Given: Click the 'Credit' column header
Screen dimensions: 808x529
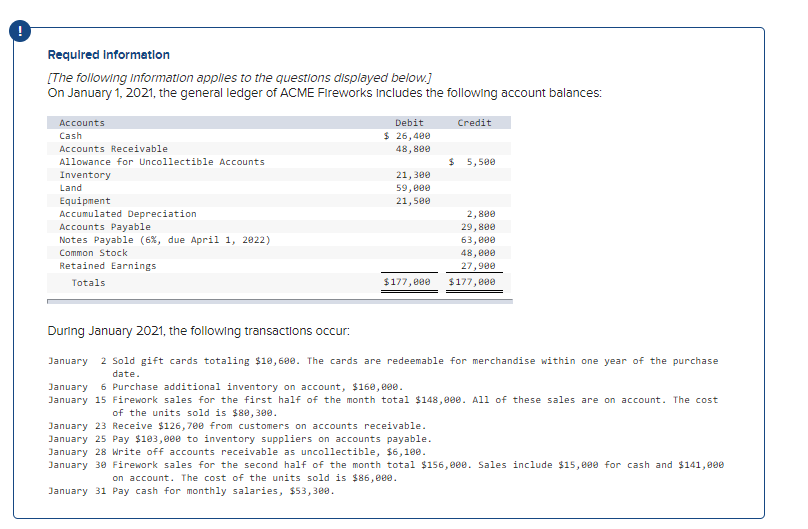Looking at the screenshot, I should (x=474, y=123).
